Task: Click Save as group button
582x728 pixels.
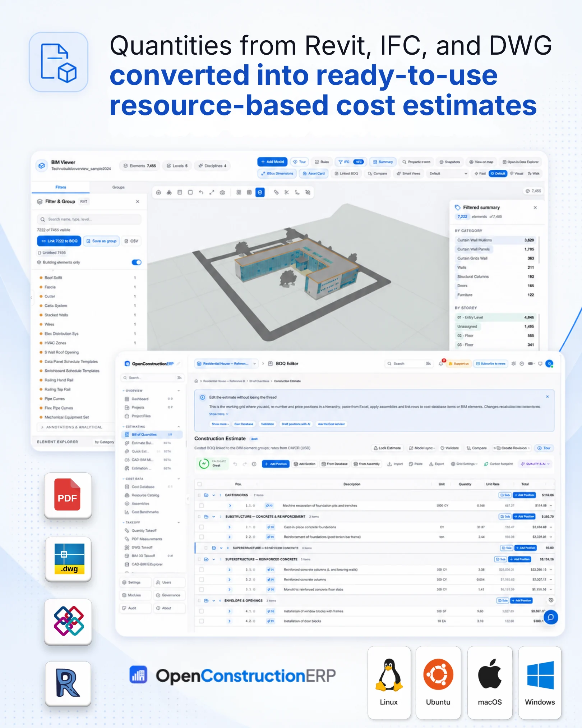Action: (102, 241)
